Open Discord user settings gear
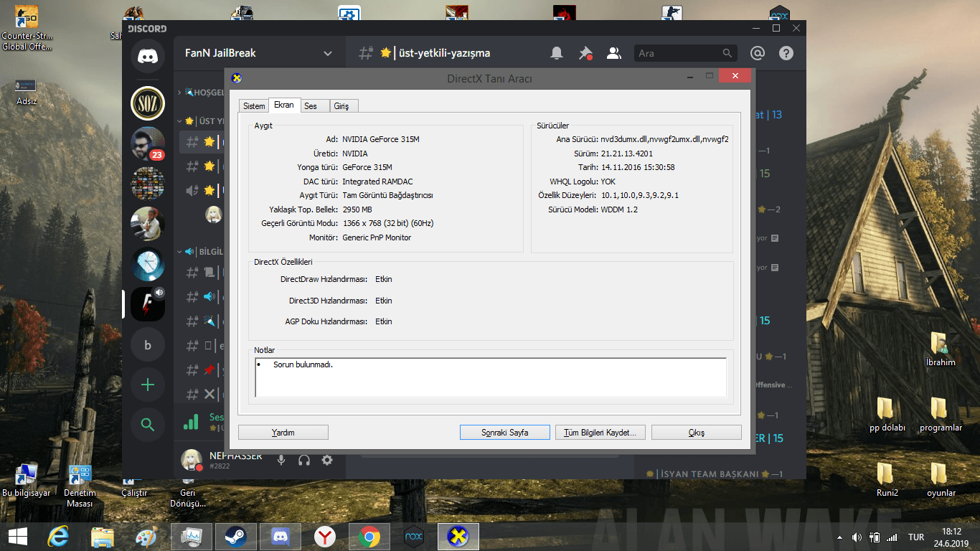Screen dimensions: 980x551 coord(327,460)
